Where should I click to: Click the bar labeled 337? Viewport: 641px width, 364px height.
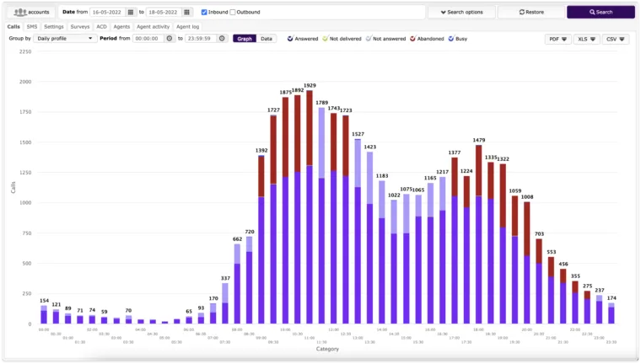(225, 303)
